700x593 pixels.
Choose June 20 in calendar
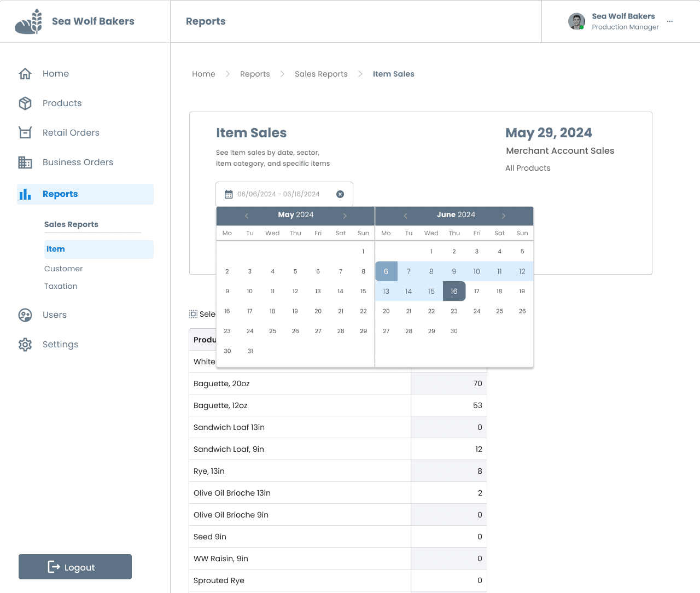pos(386,311)
